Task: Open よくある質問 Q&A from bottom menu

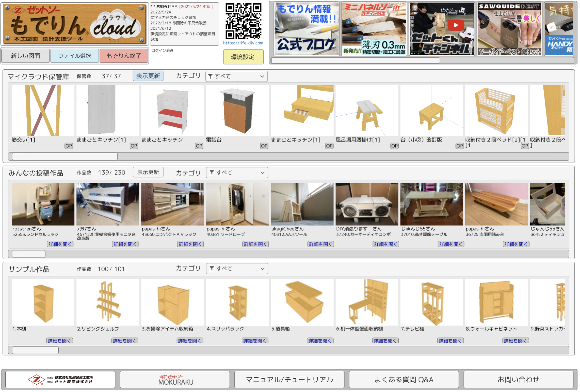Action: coord(404,380)
